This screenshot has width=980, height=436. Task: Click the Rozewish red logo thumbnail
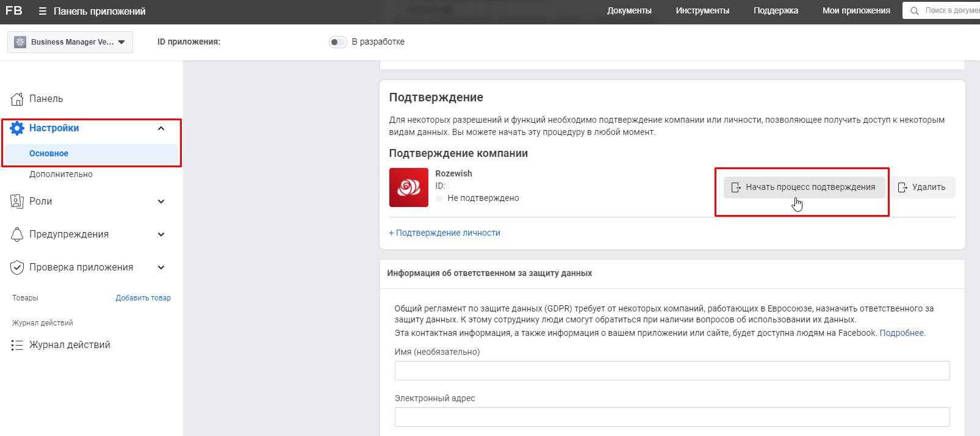(408, 187)
